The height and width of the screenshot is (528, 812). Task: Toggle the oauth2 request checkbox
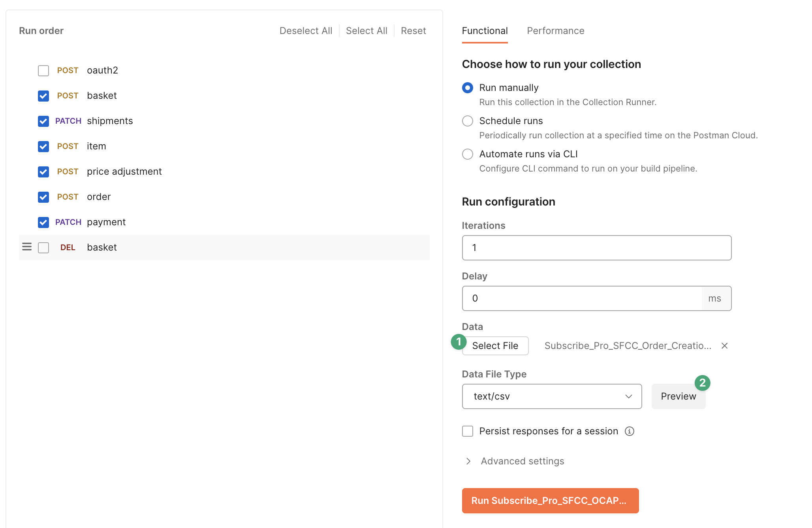click(44, 70)
